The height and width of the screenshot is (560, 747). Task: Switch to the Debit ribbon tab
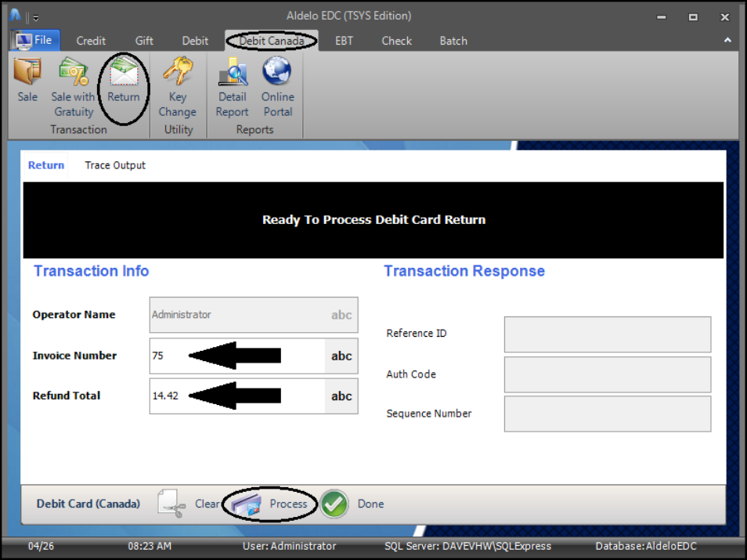tap(195, 41)
